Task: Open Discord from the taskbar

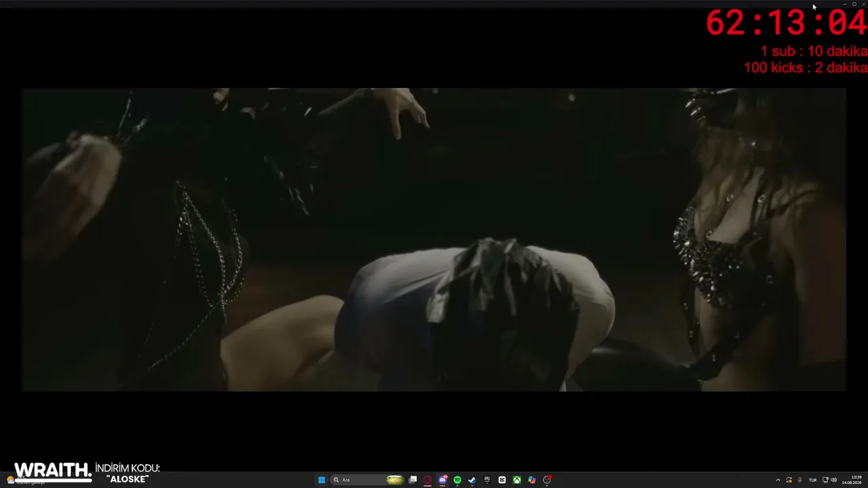Action: (442, 480)
